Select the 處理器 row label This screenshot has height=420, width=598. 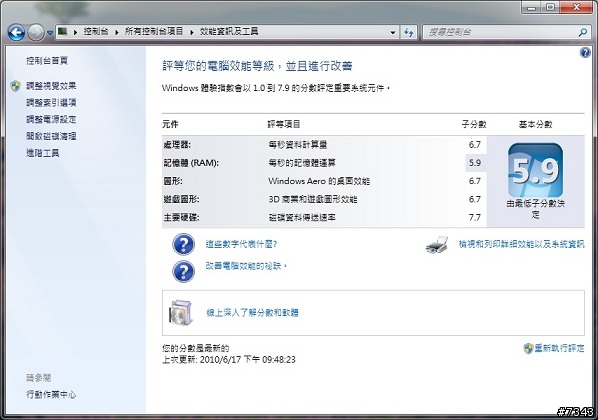[177, 145]
